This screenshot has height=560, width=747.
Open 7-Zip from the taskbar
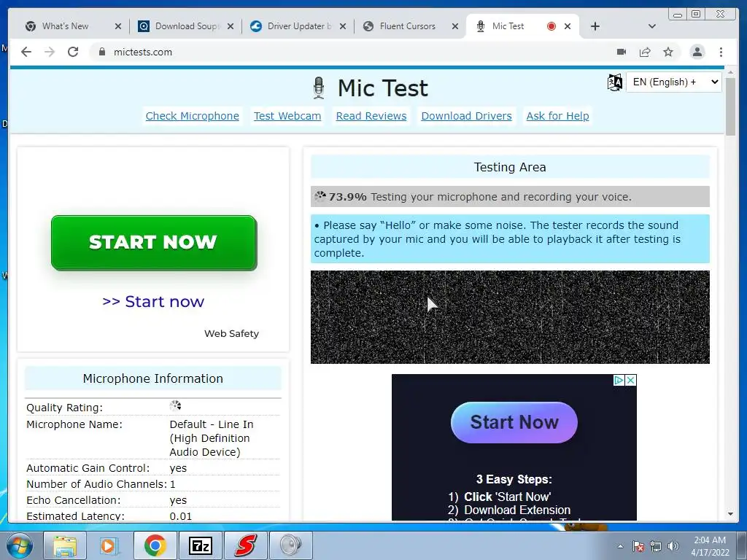(x=200, y=545)
